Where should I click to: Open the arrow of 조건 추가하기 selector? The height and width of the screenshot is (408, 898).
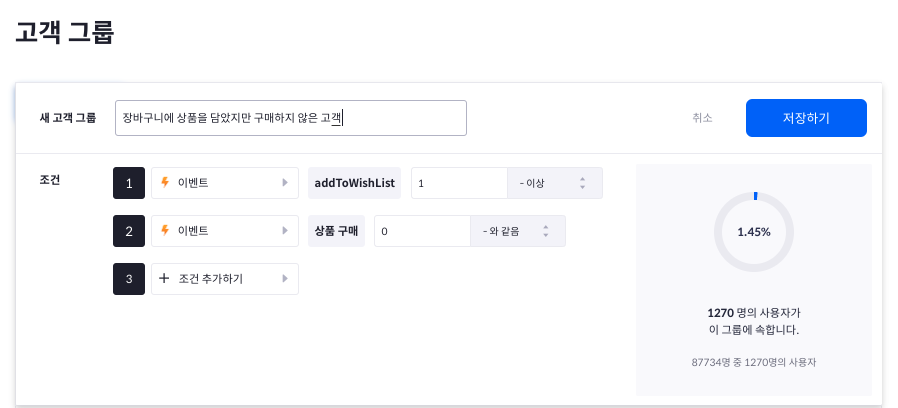coord(285,279)
